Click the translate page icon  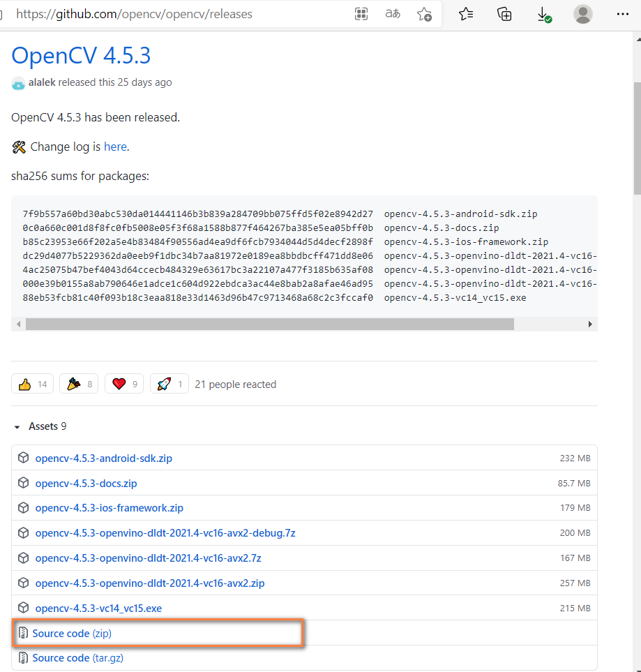[x=393, y=14]
